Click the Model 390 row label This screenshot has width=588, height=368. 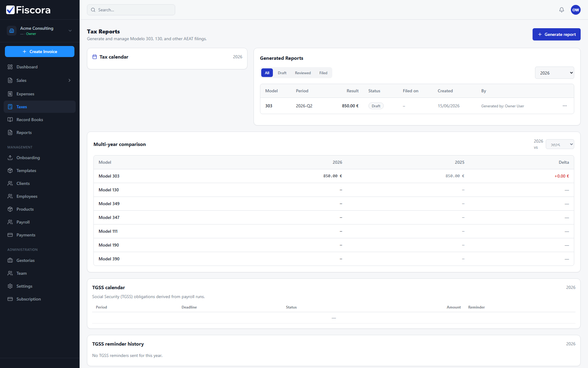pos(109,259)
